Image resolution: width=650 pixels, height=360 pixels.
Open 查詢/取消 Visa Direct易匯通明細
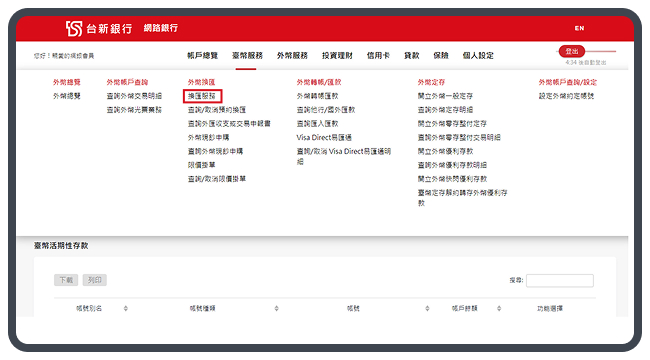click(x=344, y=156)
